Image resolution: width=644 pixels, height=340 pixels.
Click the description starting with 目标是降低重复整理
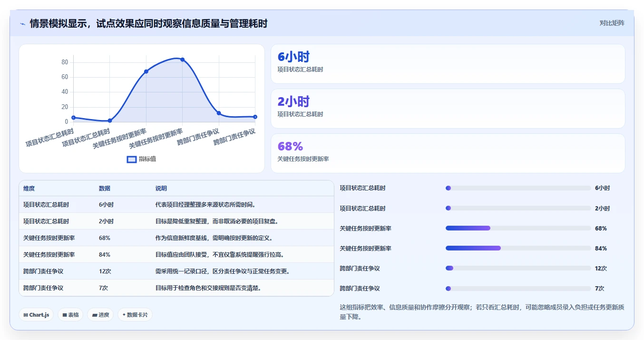217,221
